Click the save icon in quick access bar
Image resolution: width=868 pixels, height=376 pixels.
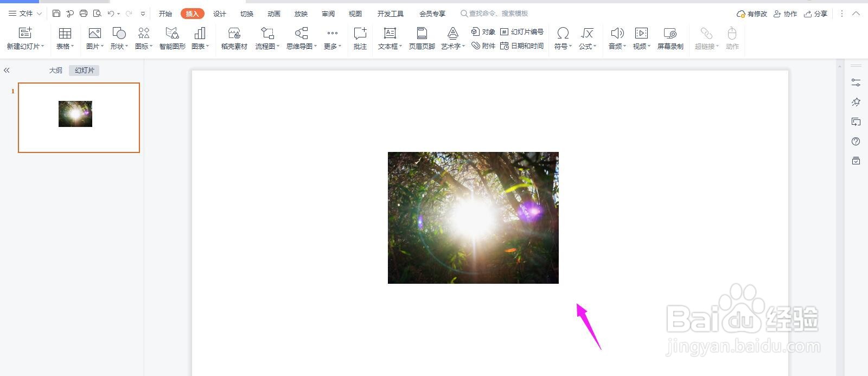click(56, 14)
